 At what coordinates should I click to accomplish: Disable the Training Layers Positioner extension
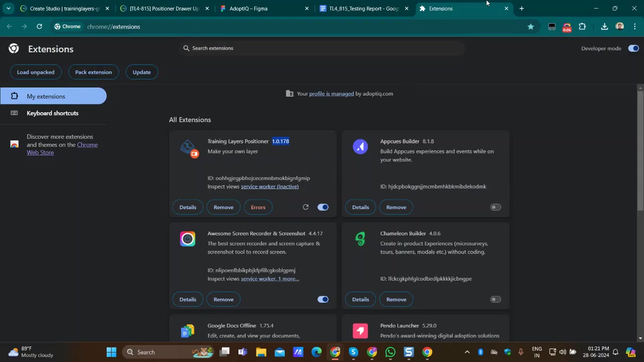323,207
